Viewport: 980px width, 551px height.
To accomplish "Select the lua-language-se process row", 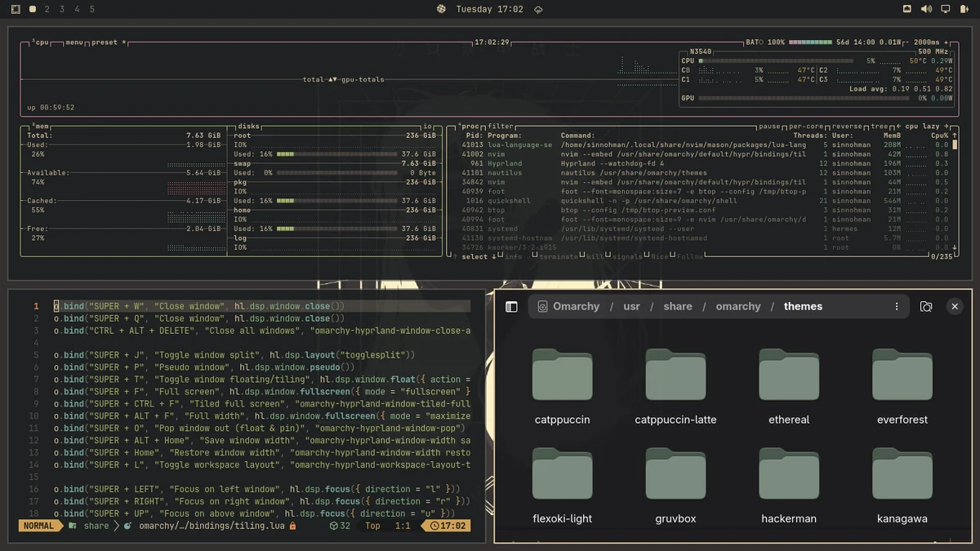I will (x=703, y=144).
